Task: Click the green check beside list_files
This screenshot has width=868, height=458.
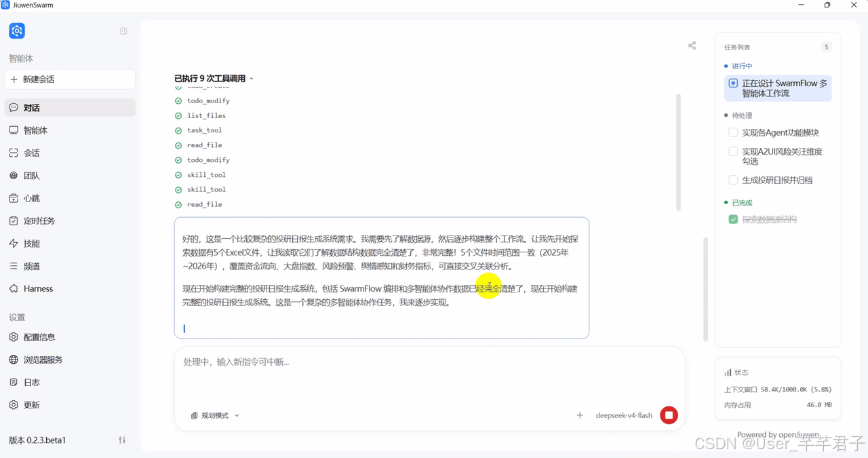Action: click(x=178, y=115)
